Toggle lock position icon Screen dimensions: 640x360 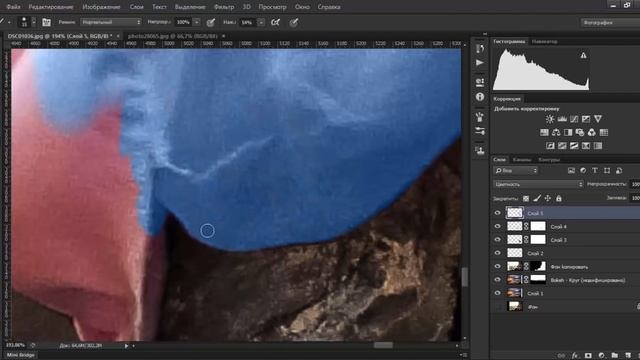pos(548,198)
